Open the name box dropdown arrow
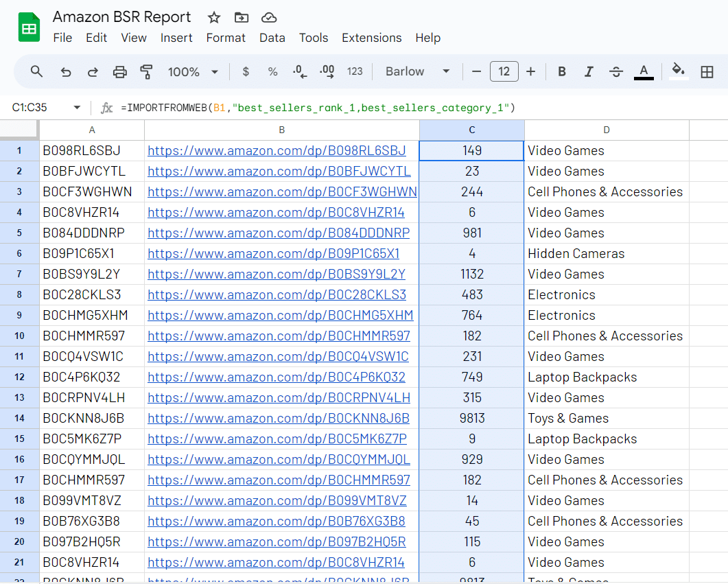 (77, 108)
